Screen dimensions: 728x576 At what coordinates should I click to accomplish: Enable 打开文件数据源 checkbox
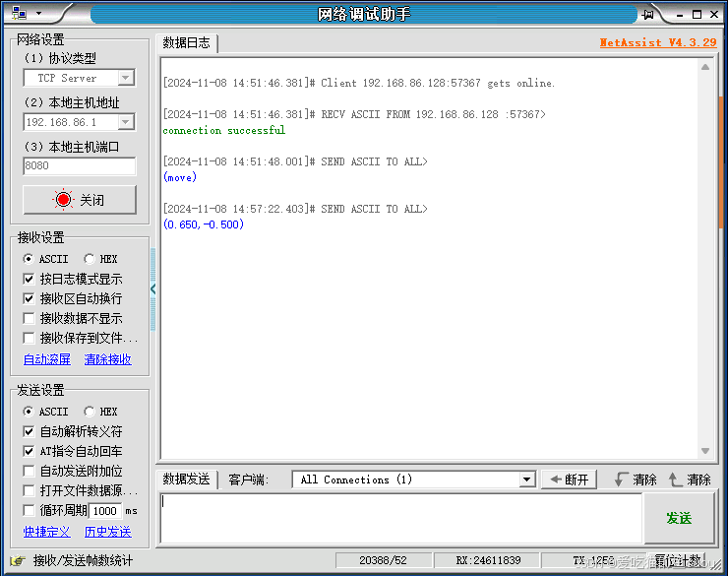point(29,490)
